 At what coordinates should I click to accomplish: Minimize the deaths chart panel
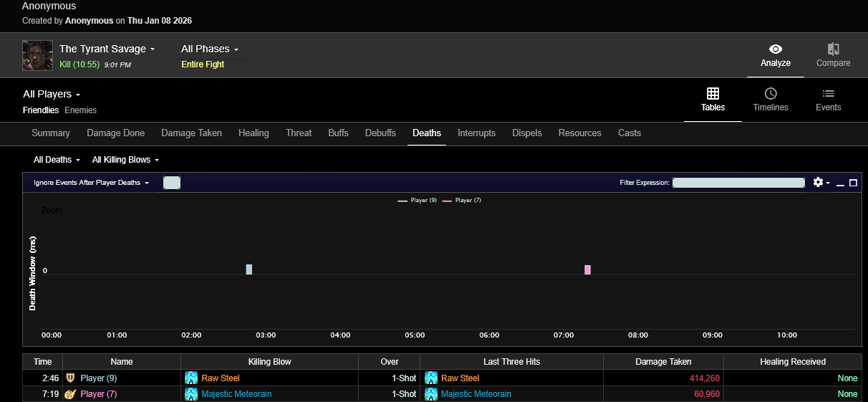[840, 183]
